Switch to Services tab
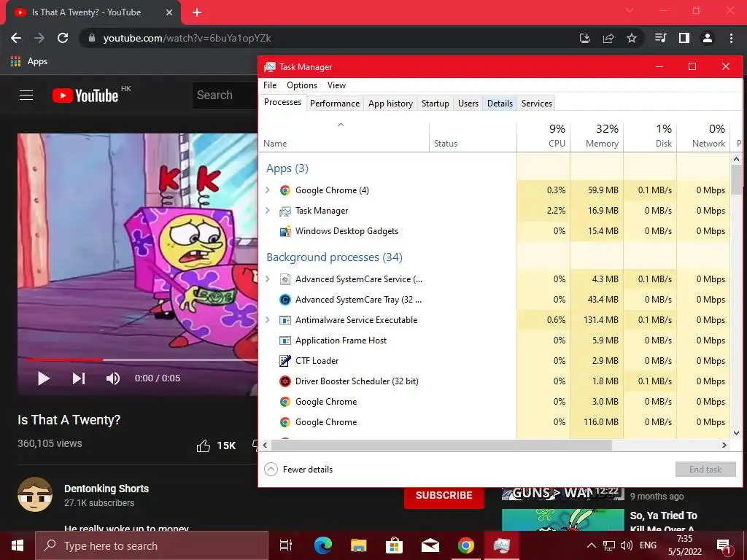Screen dimensions: 747x560 pos(536,104)
